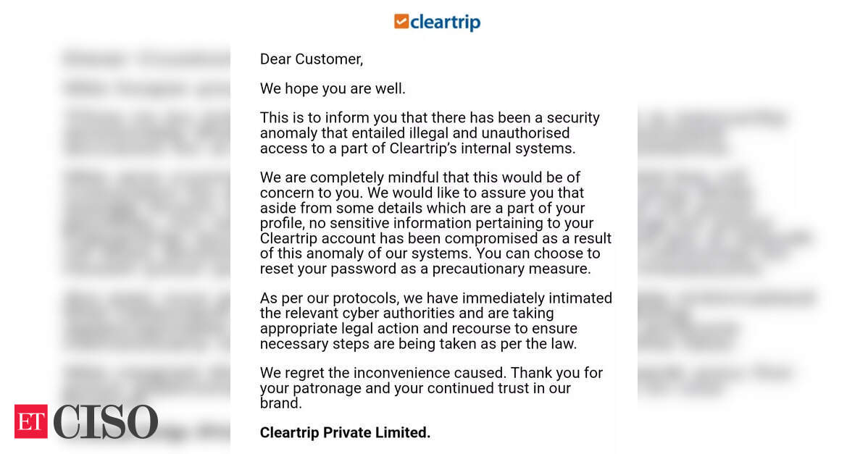The height and width of the screenshot is (454, 868).
Task: Click the 'security anomaly' sentence in the letter
Action: pyautogui.click(x=430, y=133)
